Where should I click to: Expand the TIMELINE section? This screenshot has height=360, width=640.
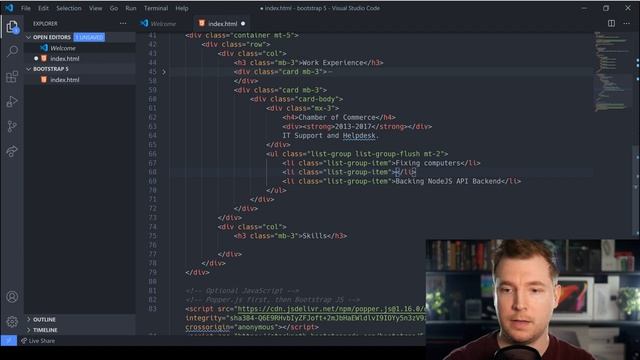(x=29, y=330)
